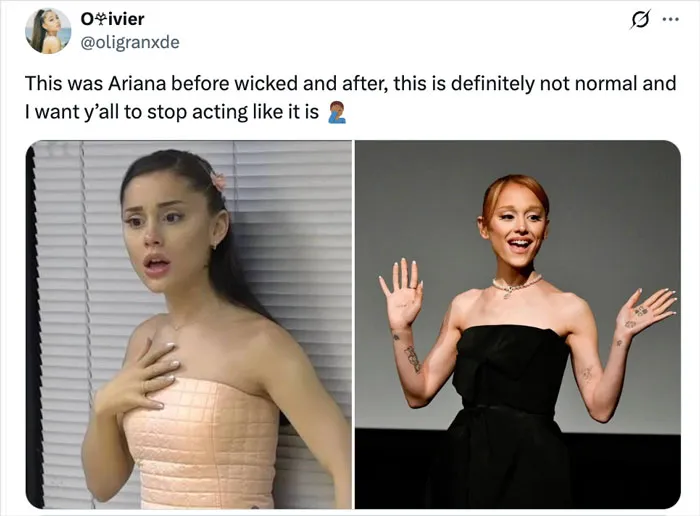This screenshot has width=700, height=516.
Task: Click the poster's round profile avatar
Action: [x=48, y=31]
